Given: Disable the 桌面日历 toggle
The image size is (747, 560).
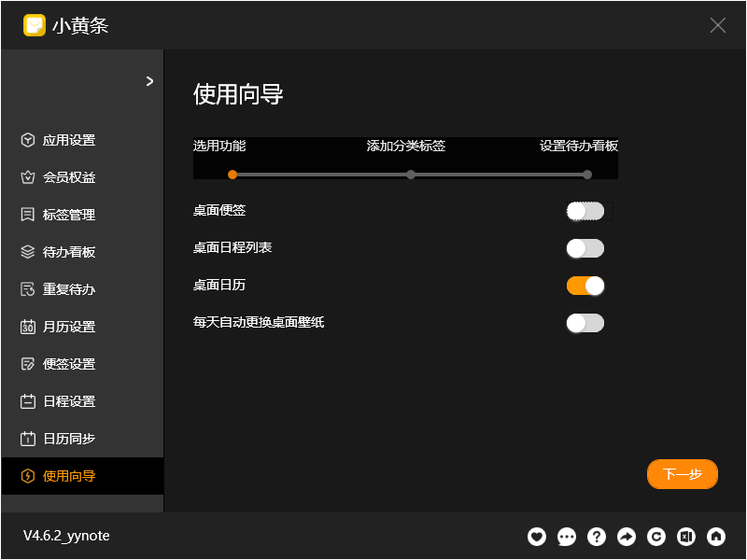Looking at the screenshot, I should tap(585, 286).
